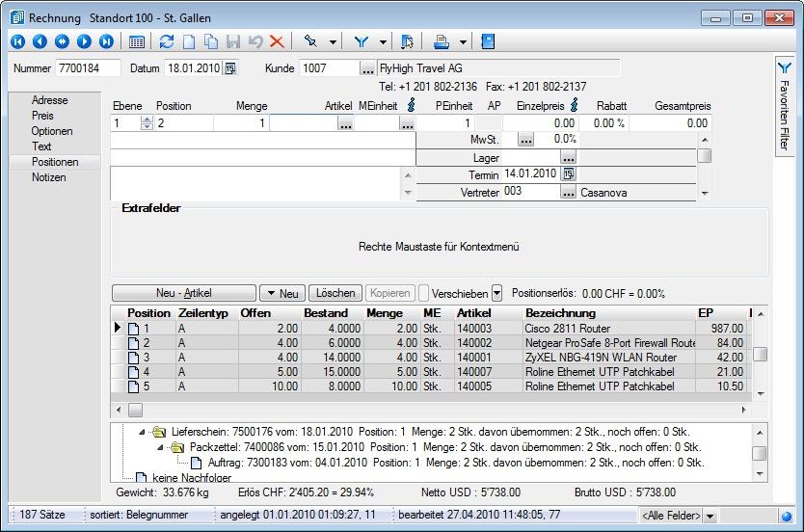Screen dimensions: 804x532
Task: Open the Alle Felder dropdown
Action: click(710, 516)
